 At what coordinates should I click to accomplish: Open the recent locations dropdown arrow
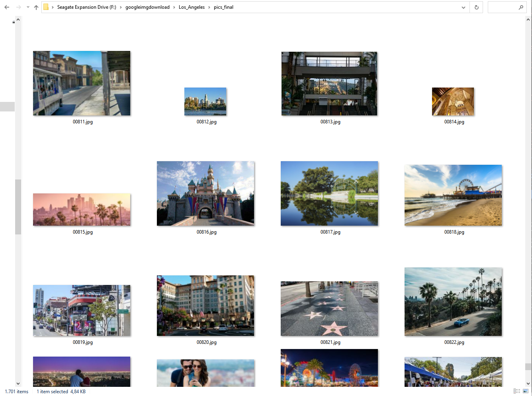click(x=28, y=7)
